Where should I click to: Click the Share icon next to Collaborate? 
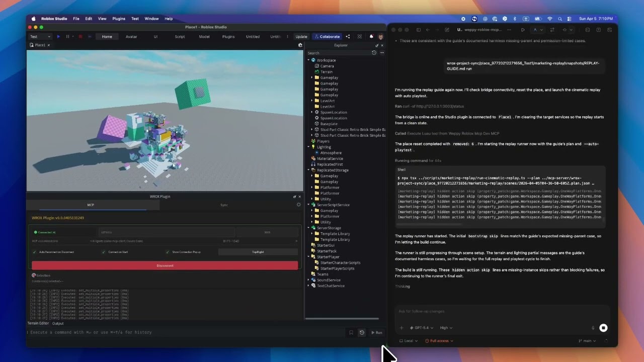click(348, 37)
